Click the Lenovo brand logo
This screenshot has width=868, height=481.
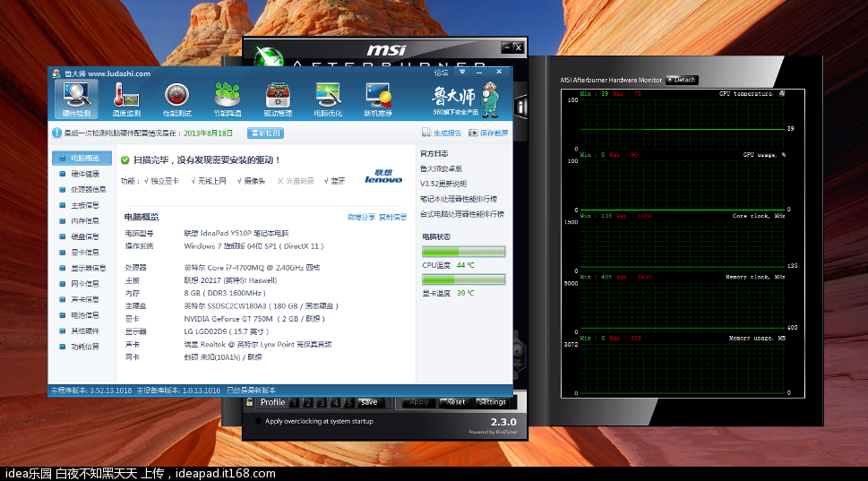tap(383, 176)
